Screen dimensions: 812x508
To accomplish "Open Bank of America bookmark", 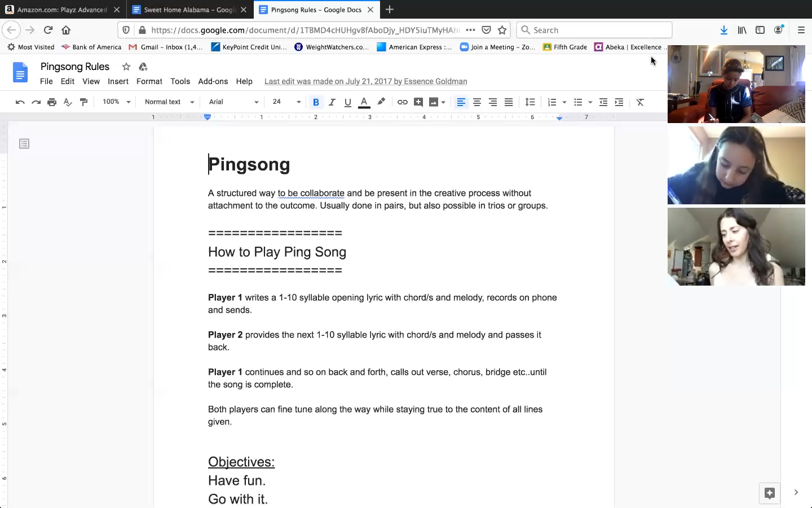I will click(x=91, y=47).
